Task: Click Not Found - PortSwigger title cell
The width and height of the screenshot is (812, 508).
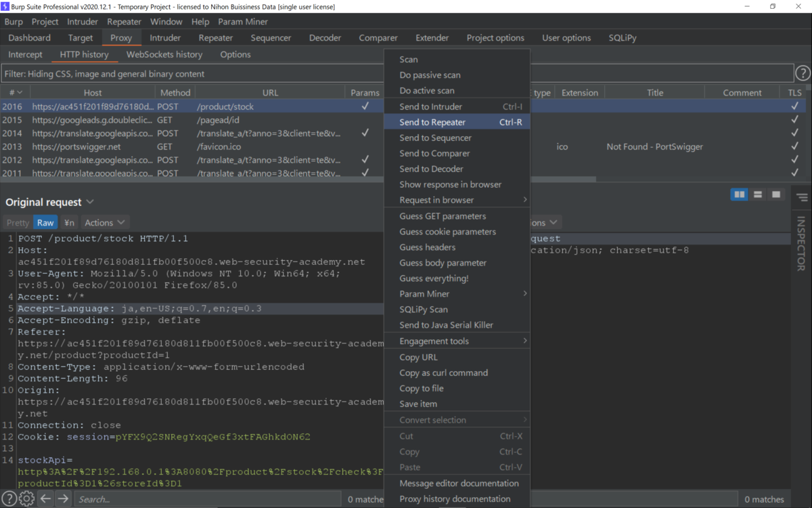Action: click(654, 146)
